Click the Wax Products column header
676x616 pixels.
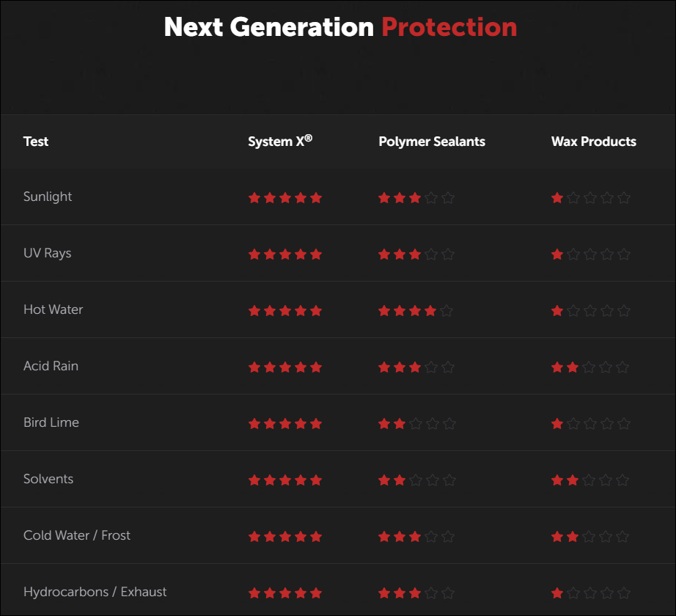tap(594, 142)
